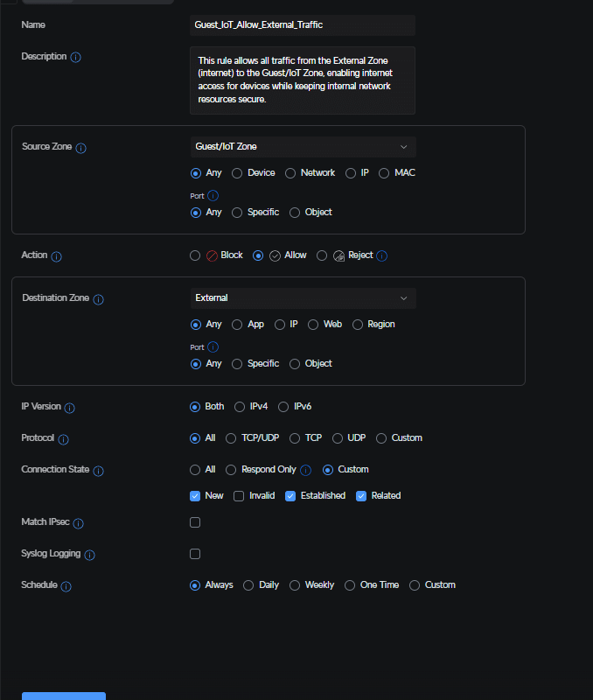Select the Block action radio button

click(x=195, y=255)
